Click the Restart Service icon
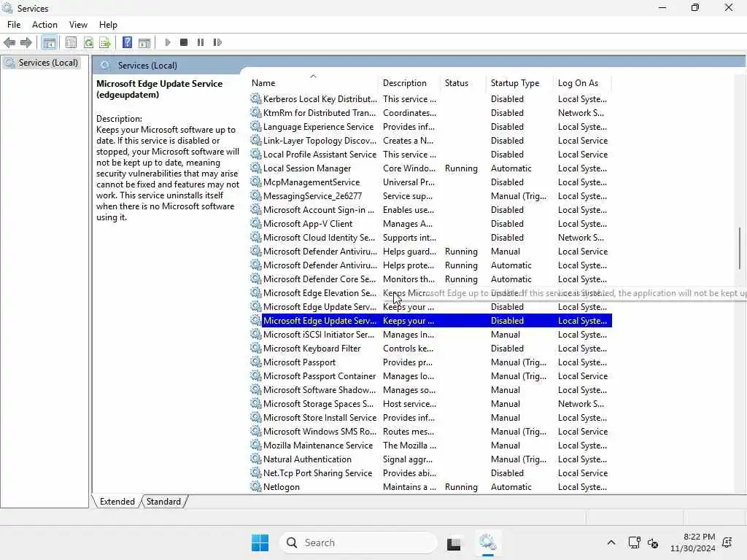This screenshot has height=560, width=747. [x=217, y=42]
